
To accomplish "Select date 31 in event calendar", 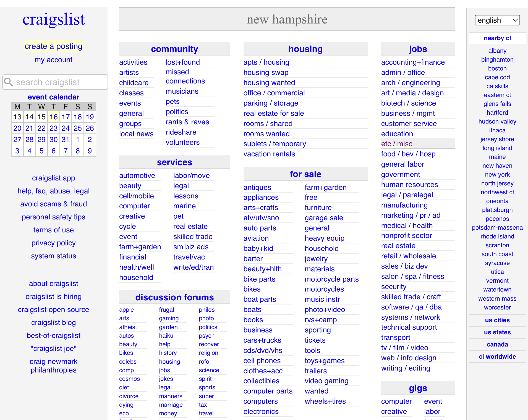I will point(66,140).
